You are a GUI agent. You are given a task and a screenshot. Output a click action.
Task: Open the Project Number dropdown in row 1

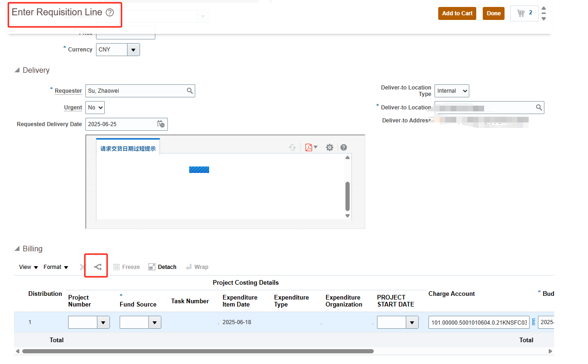point(103,322)
